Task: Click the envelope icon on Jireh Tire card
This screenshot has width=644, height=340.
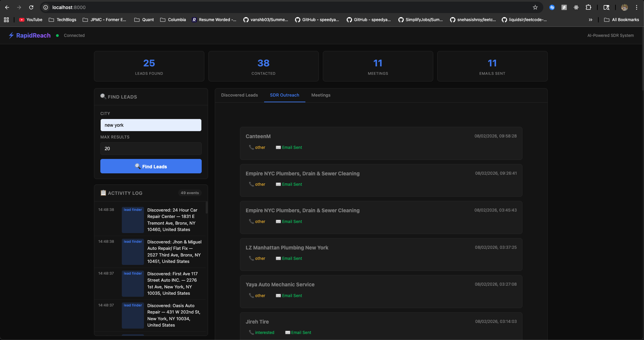Action: [x=288, y=333]
